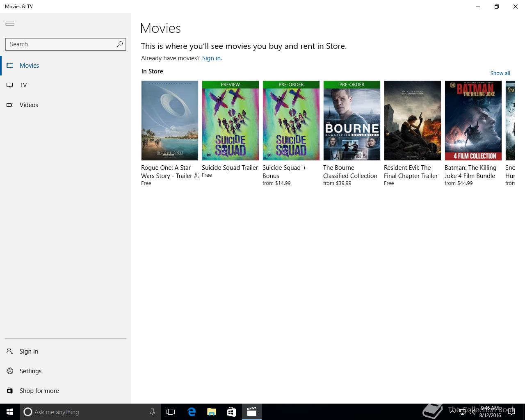Click the 'from $39.99' price
525x420 pixels.
pos(337,183)
